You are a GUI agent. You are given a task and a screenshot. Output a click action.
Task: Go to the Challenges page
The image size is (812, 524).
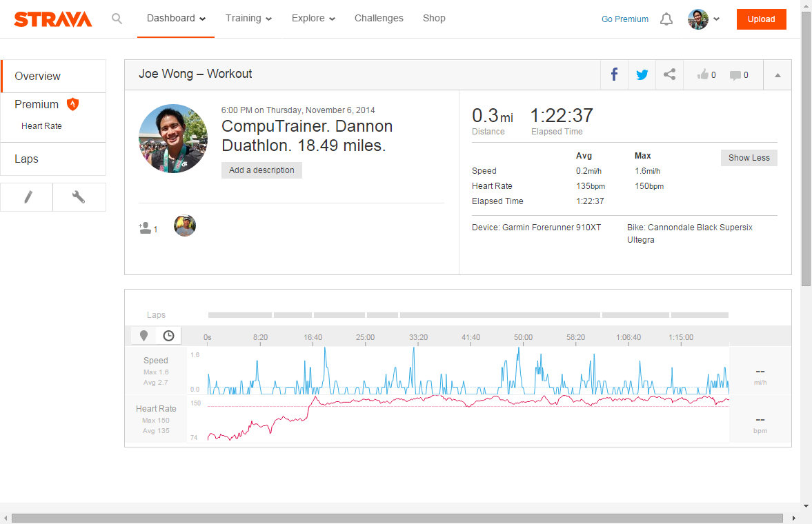379,19
